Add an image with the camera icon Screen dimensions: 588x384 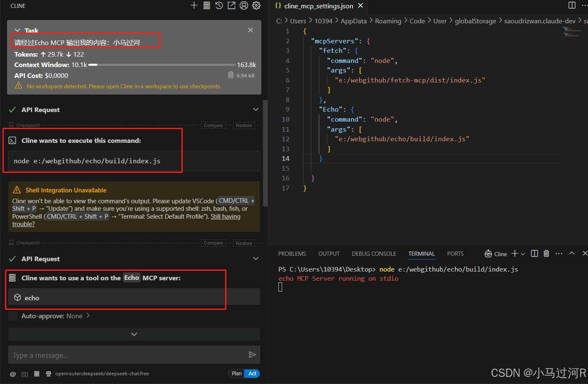coord(25,374)
